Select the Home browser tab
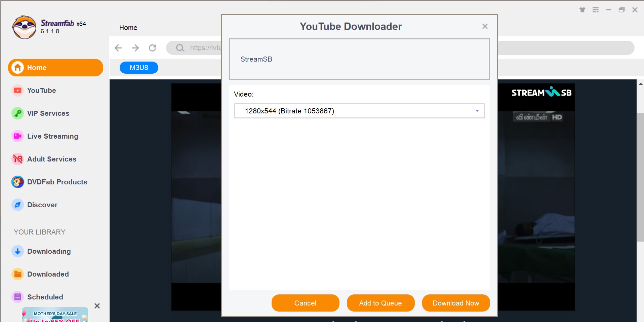 click(x=128, y=28)
